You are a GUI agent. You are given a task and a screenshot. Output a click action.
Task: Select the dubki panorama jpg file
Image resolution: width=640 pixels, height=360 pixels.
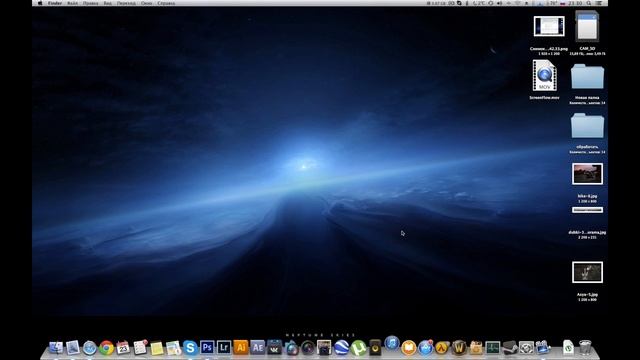click(587, 210)
